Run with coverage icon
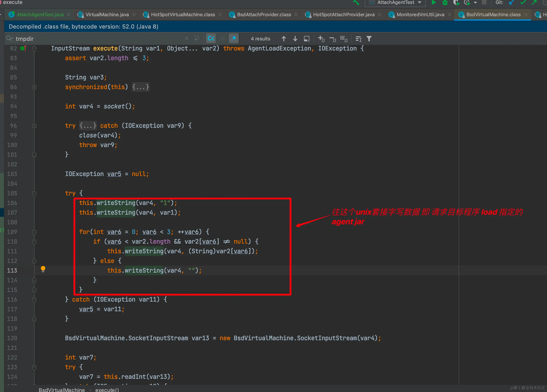This screenshot has width=547, height=392. pyautogui.click(x=456, y=3)
